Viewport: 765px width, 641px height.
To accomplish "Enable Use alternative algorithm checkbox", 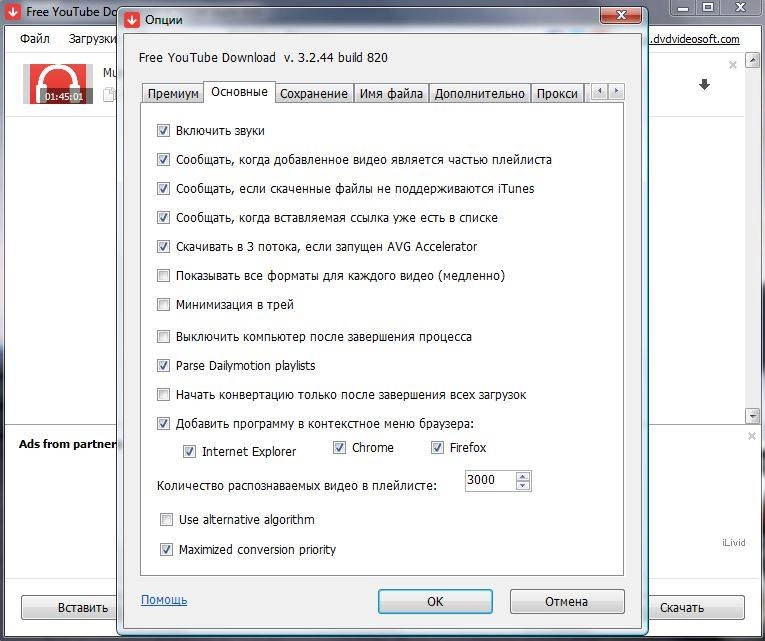I will click(x=166, y=520).
